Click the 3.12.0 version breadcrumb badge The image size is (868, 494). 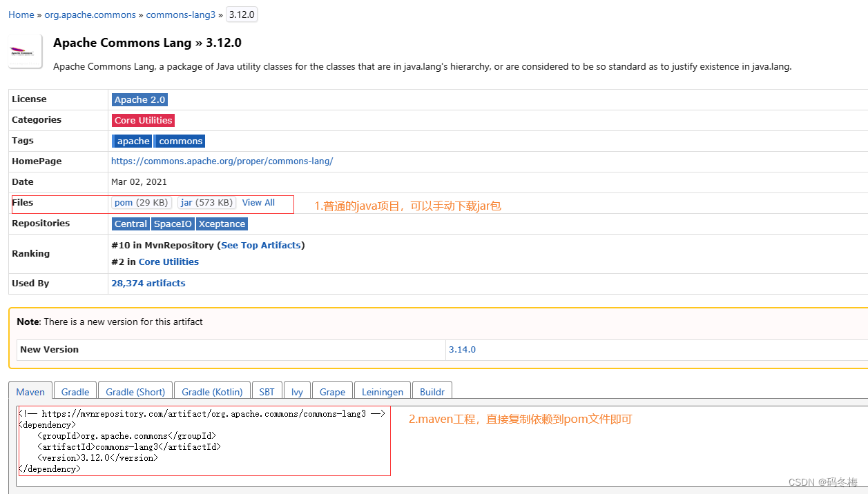tap(242, 14)
